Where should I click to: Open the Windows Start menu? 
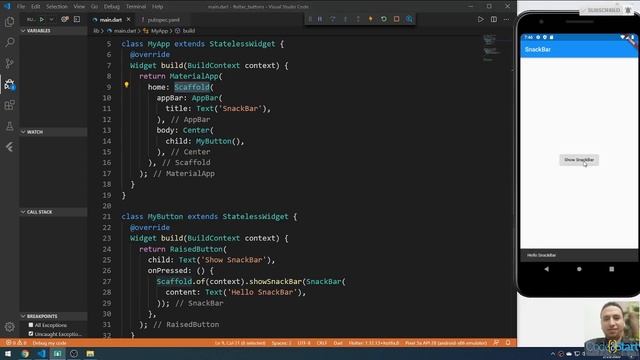pos(8,353)
